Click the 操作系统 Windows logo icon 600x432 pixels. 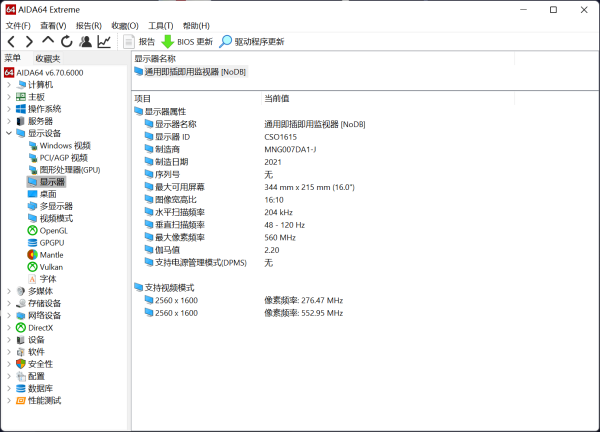tap(21, 109)
